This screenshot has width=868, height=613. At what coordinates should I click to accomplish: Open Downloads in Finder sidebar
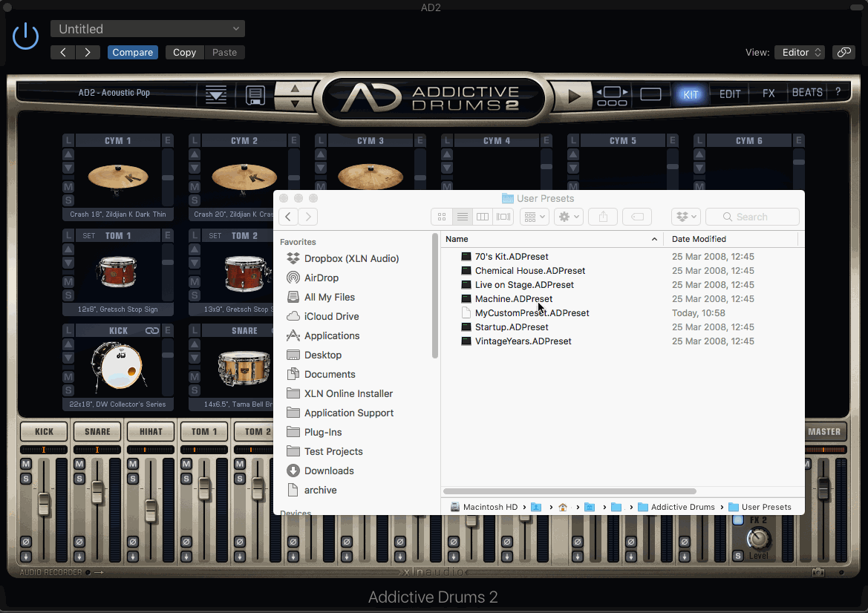(x=329, y=471)
